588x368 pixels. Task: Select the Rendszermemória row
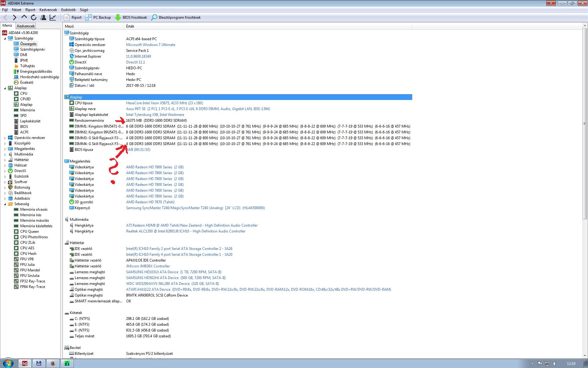pyautogui.click(x=238, y=121)
